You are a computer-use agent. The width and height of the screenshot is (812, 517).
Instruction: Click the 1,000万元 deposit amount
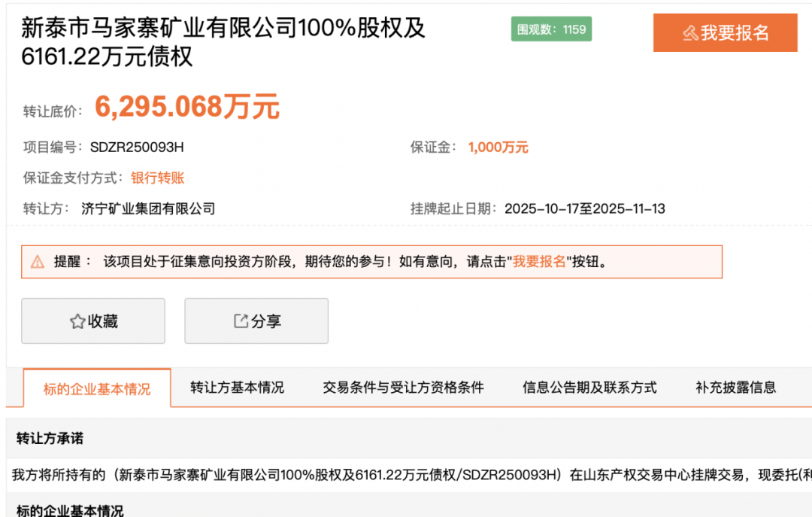[498, 147]
